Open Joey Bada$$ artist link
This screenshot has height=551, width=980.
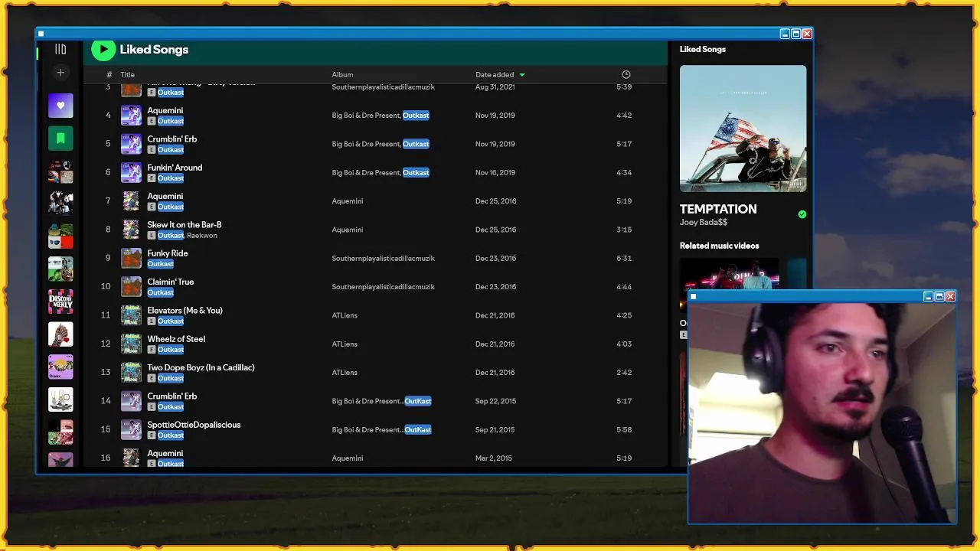coord(704,222)
